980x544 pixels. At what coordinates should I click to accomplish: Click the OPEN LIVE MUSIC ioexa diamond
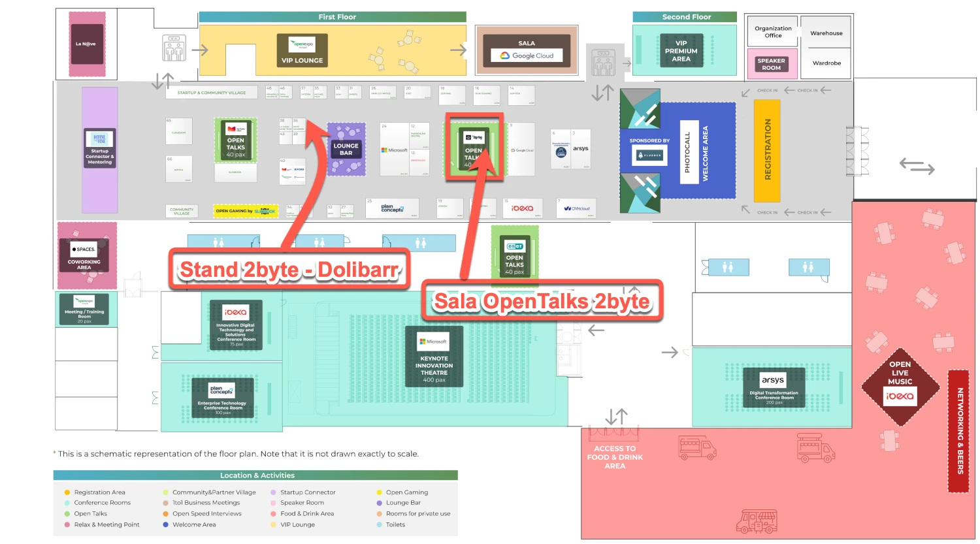pyautogui.click(x=900, y=386)
